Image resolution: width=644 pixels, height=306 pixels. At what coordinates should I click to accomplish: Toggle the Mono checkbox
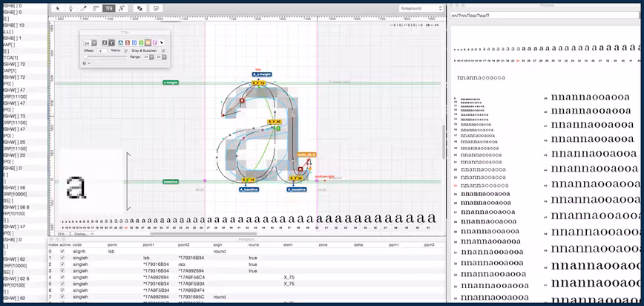pyautogui.click(x=125, y=51)
